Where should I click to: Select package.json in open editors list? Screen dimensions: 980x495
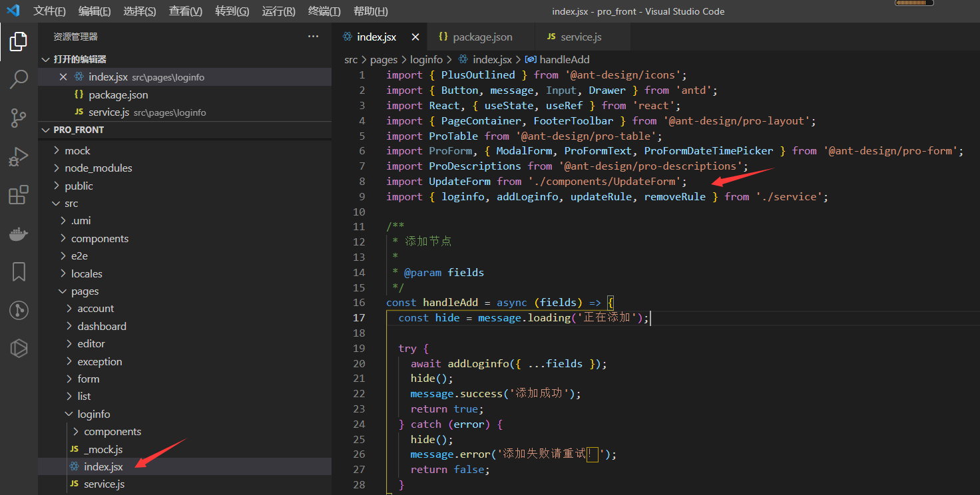(x=185, y=94)
